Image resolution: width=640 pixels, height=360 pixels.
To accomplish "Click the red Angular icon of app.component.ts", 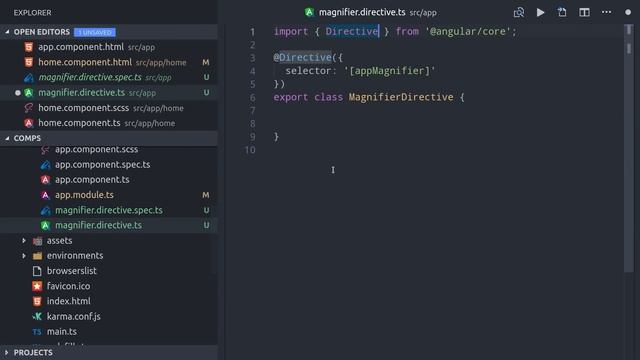I will point(45,180).
